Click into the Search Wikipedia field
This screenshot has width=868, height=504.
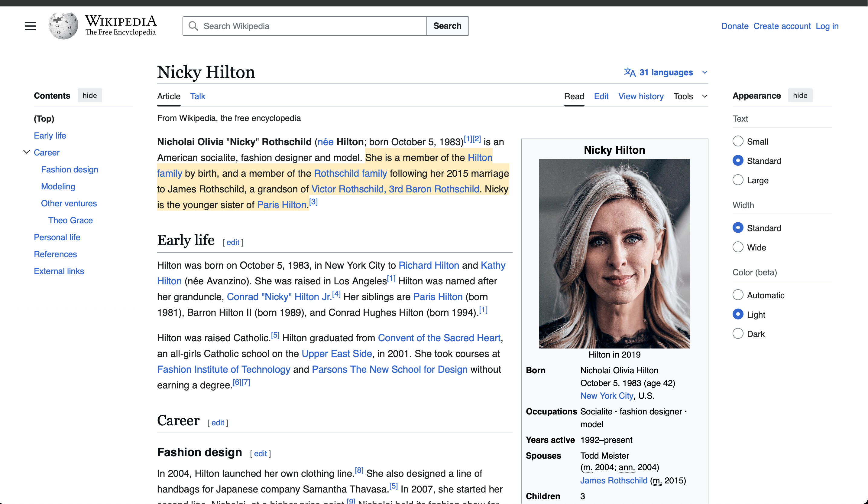tap(310, 26)
